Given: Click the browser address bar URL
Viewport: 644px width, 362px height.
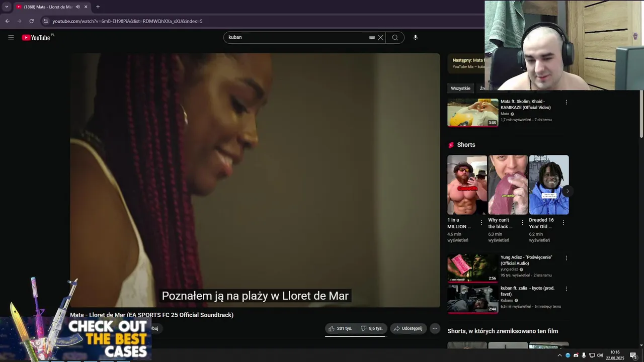Looking at the screenshot, I should [x=127, y=21].
